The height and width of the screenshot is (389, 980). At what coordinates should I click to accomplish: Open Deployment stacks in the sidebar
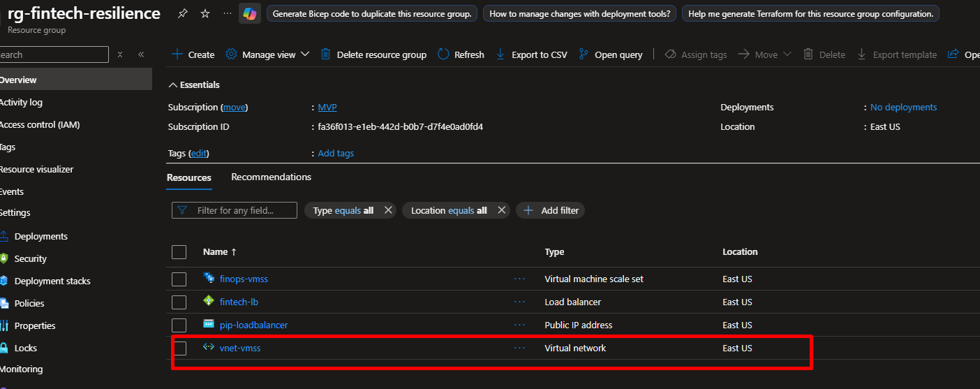(52, 281)
